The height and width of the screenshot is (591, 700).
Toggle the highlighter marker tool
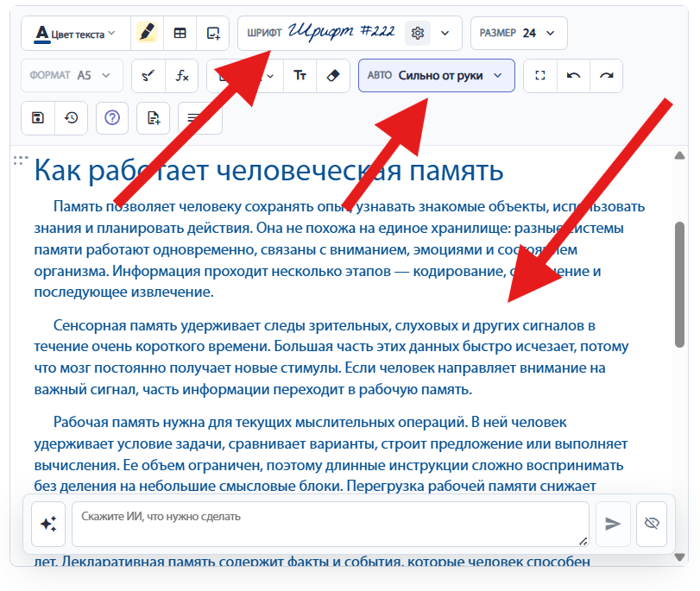[147, 33]
